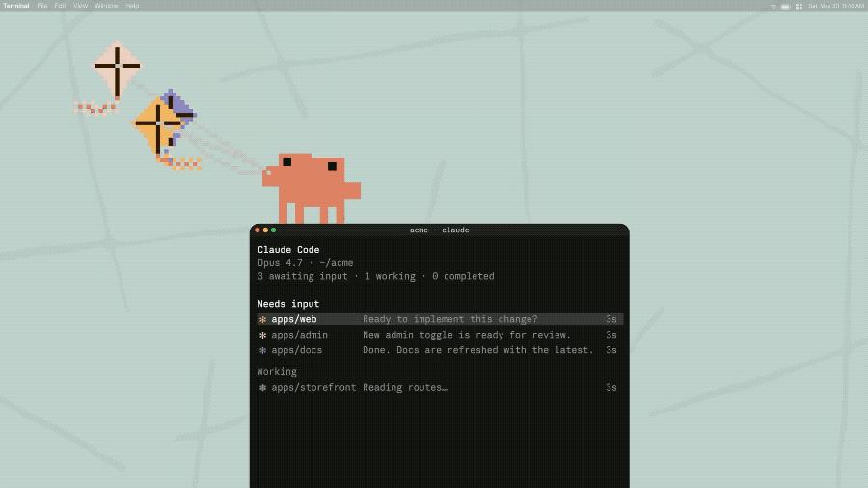Image resolution: width=868 pixels, height=488 pixels.
Task: Open the Help menu
Action: pyautogui.click(x=132, y=6)
